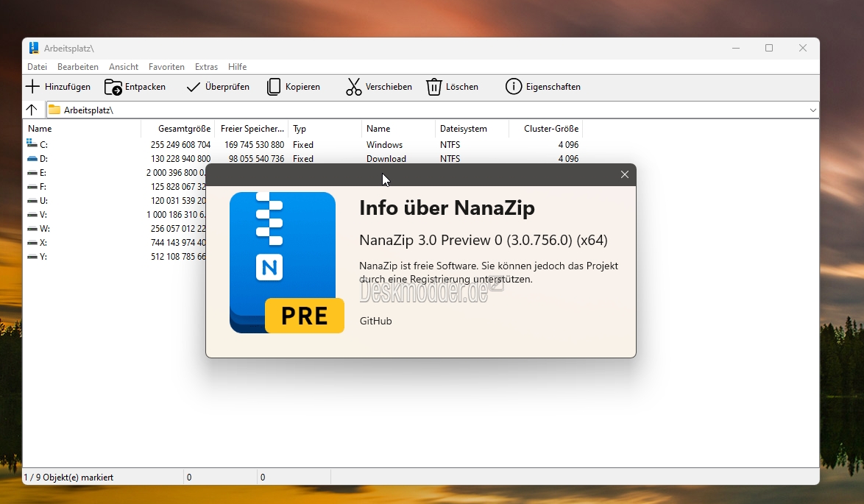This screenshot has width=864, height=504.
Task: Click the Überprüfen checkmark icon
Action: click(x=193, y=87)
